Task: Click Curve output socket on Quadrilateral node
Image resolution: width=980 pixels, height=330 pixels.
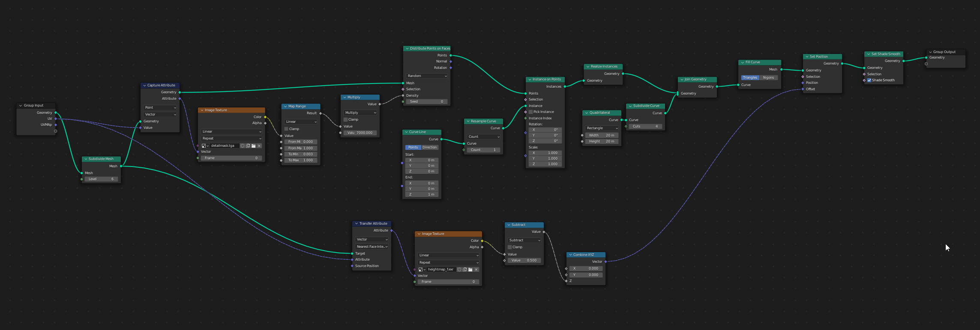Action: coord(622,120)
